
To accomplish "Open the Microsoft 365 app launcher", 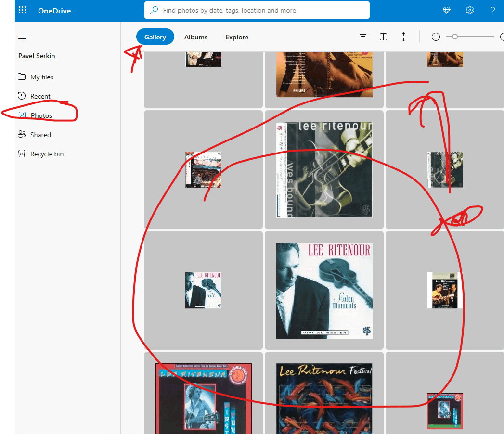I will (22, 10).
